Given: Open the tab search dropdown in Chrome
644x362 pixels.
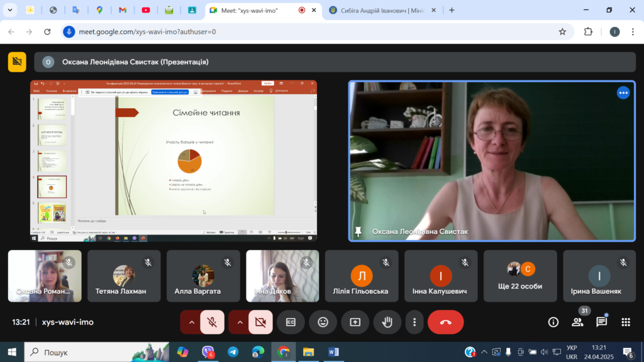Looking at the screenshot, I should [x=10, y=10].
